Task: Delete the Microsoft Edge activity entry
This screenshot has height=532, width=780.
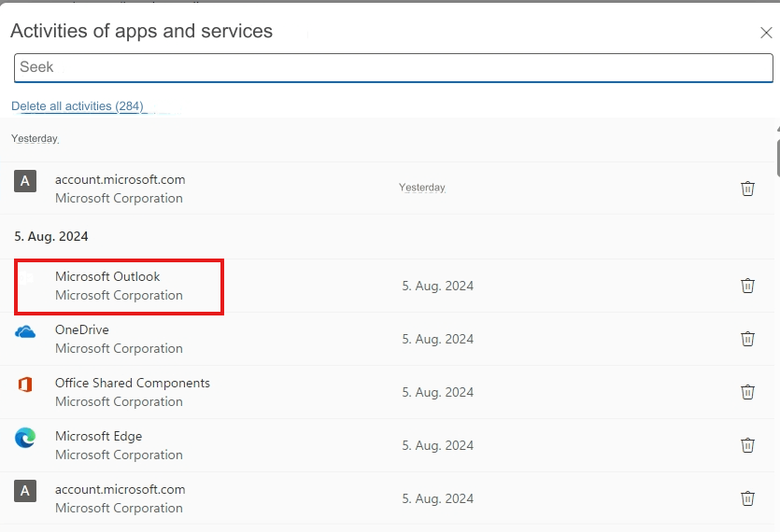Action: [747, 445]
